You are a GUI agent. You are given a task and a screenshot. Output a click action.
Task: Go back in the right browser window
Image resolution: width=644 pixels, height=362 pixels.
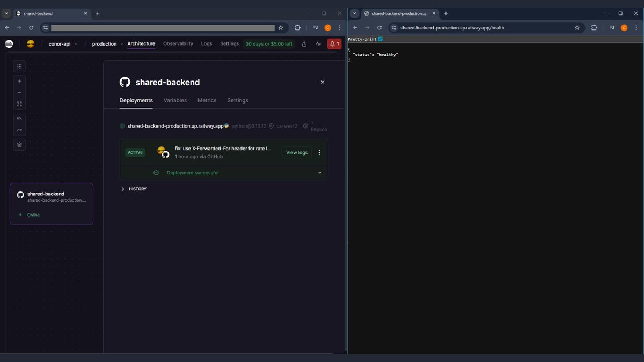coord(355,27)
